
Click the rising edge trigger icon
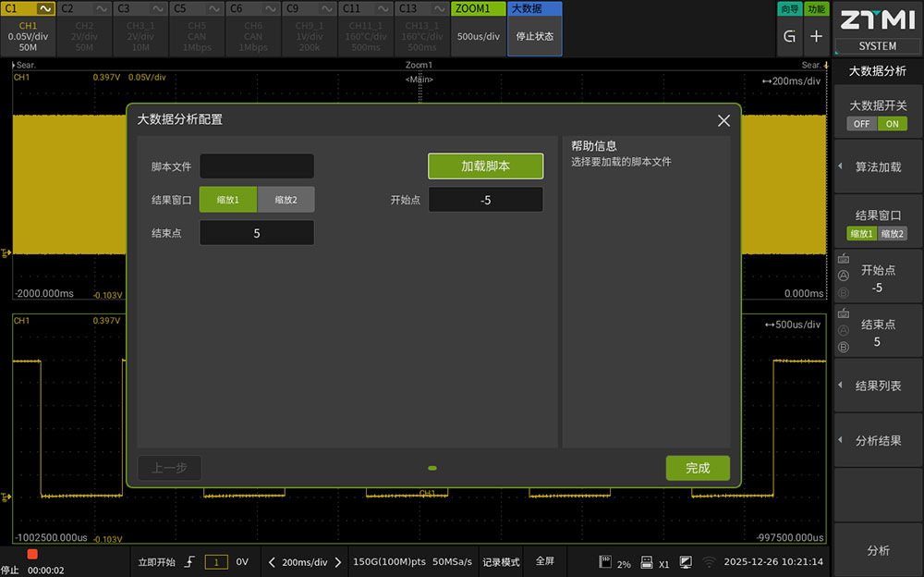tap(189, 561)
